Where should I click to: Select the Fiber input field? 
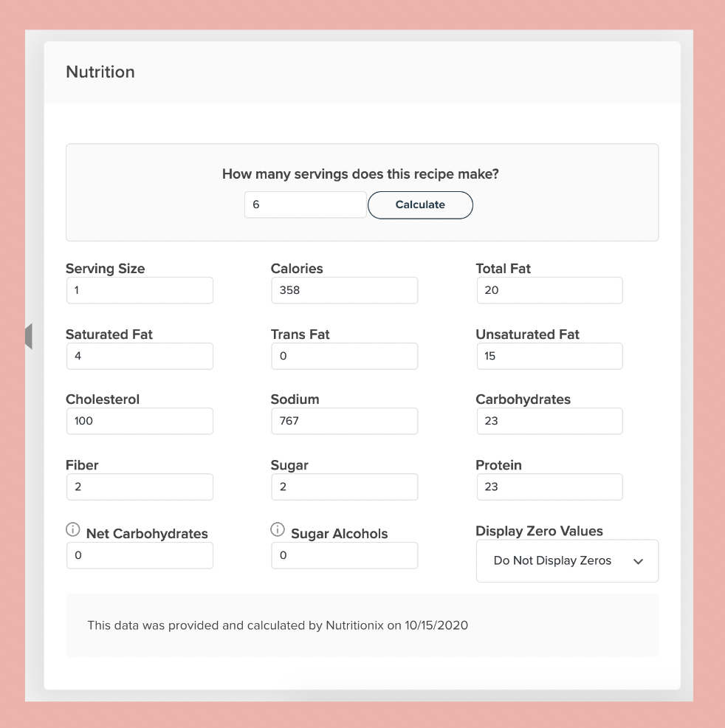click(140, 487)
